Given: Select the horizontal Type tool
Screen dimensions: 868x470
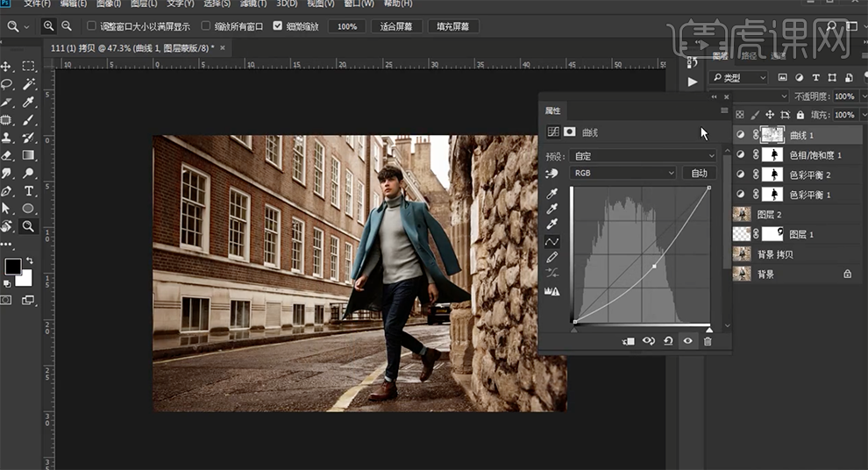Looking at the screenshot, I should [x=28, y=190].
